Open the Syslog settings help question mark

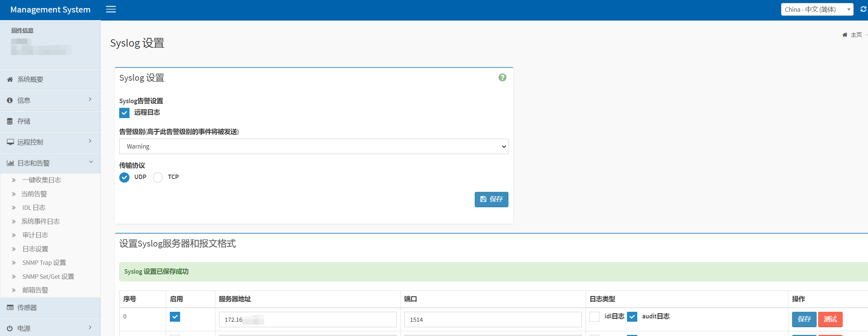[x=502, y=77]
